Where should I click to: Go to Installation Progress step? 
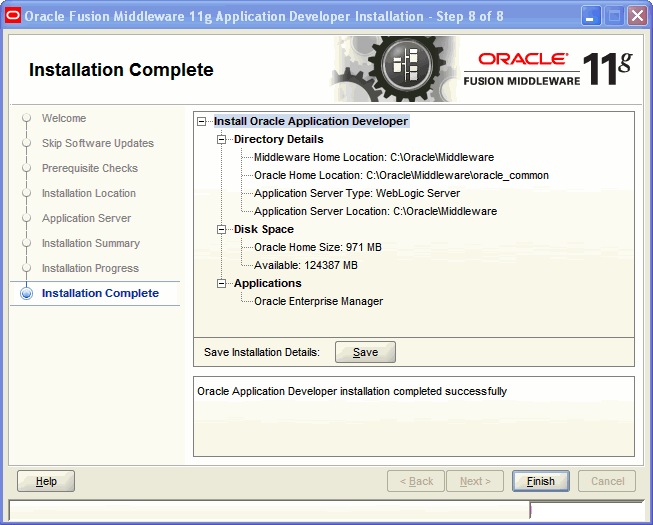click(x=90, y=268)
